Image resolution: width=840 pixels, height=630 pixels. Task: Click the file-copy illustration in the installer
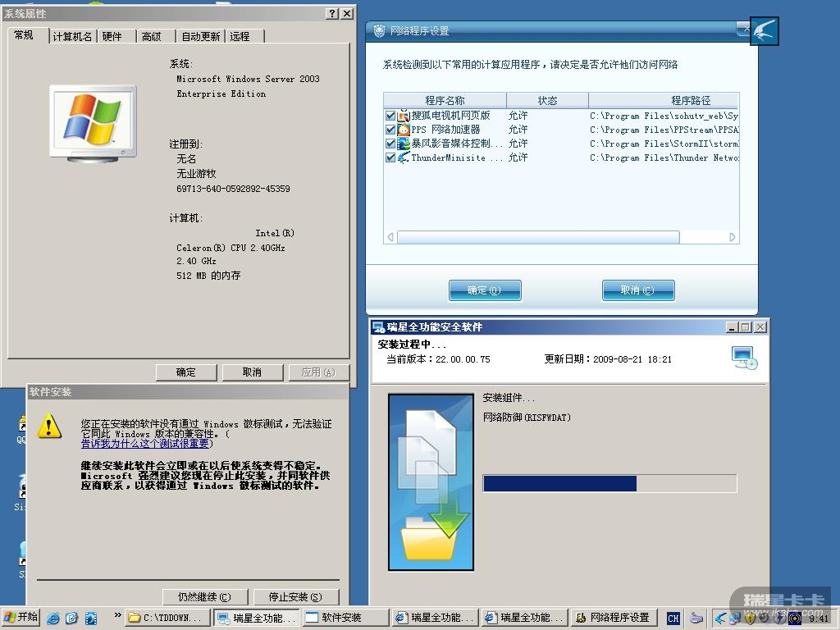[431, 482]
